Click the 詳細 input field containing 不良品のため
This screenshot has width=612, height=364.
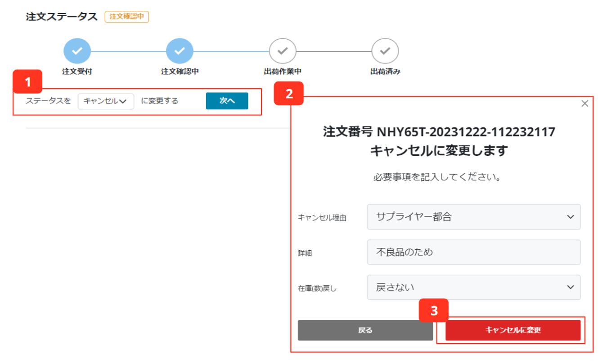[x=474, y=252]
